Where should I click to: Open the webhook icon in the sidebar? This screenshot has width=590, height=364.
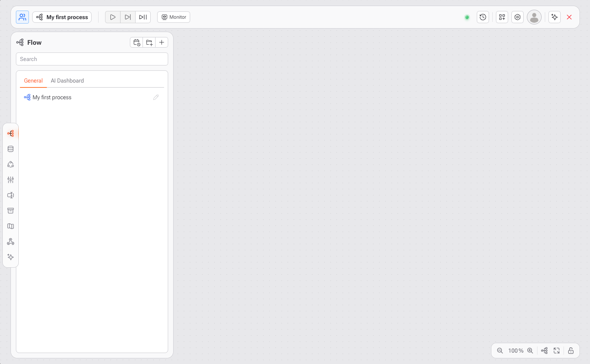[x=11, y=242]
